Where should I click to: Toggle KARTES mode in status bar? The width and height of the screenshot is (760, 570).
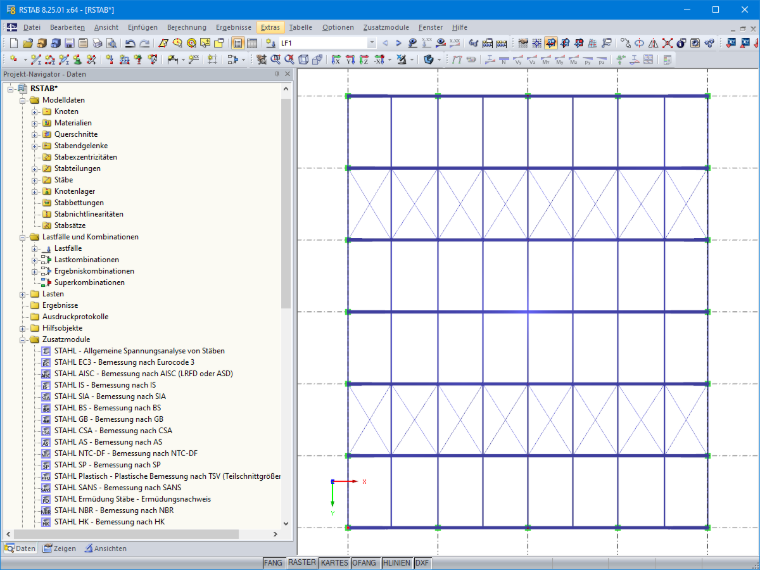tap(334, 563)
